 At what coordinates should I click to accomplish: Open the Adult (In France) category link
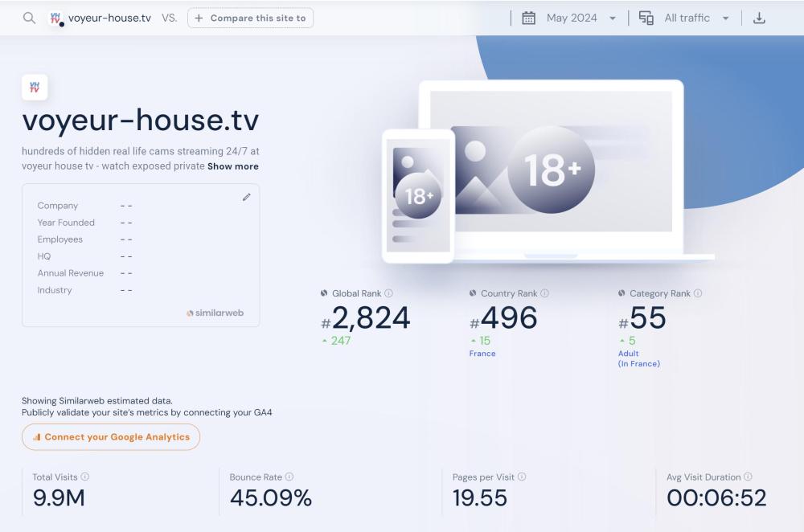(638, 358)
